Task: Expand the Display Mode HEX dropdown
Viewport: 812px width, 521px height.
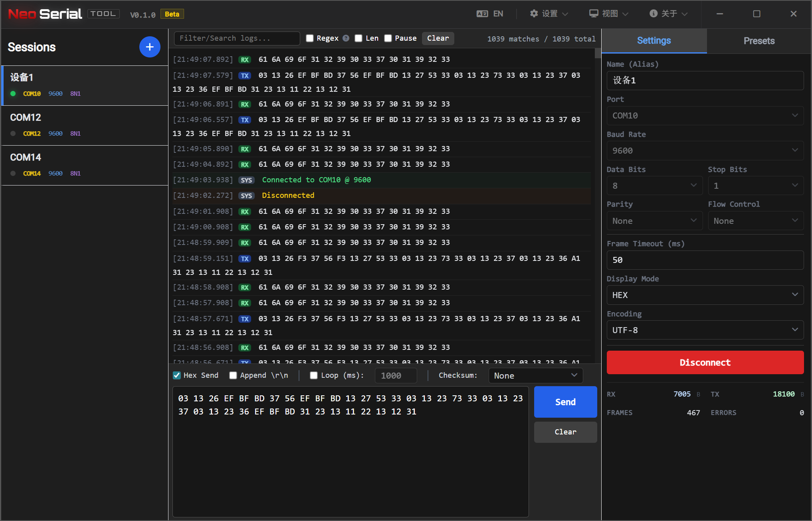Action: [705, 295]
